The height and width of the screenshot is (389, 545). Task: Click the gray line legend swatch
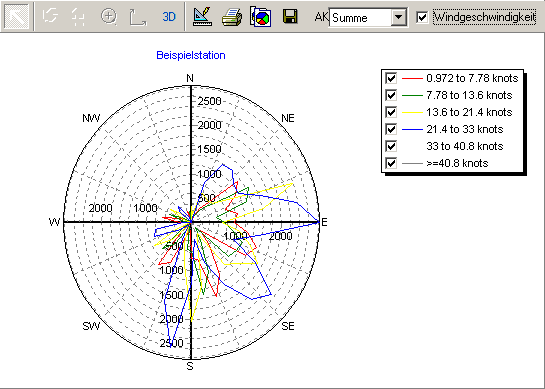click(412, 163)
